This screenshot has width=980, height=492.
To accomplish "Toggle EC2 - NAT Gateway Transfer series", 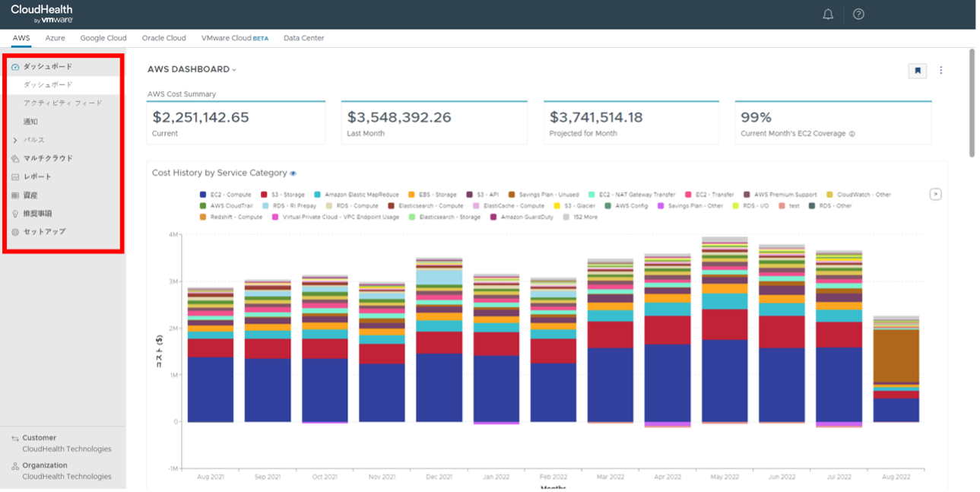I will [632, 195].
